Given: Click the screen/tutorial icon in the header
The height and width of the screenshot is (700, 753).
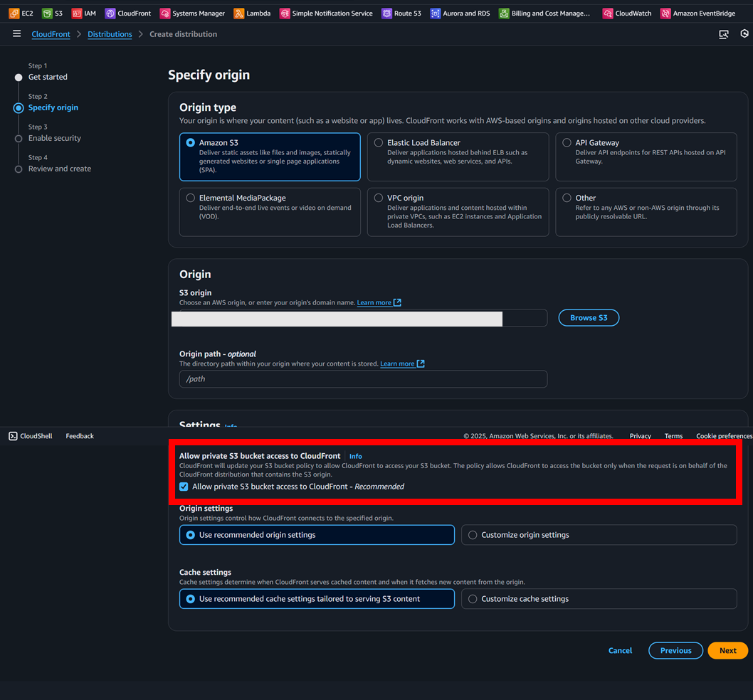Looking at the screenshot, I should 723,34.
